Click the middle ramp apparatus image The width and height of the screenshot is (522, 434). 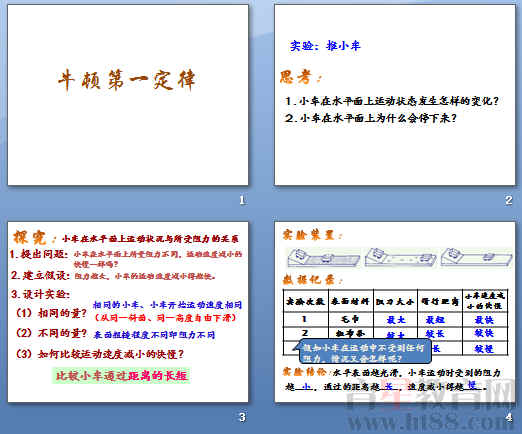coord(400,257)
